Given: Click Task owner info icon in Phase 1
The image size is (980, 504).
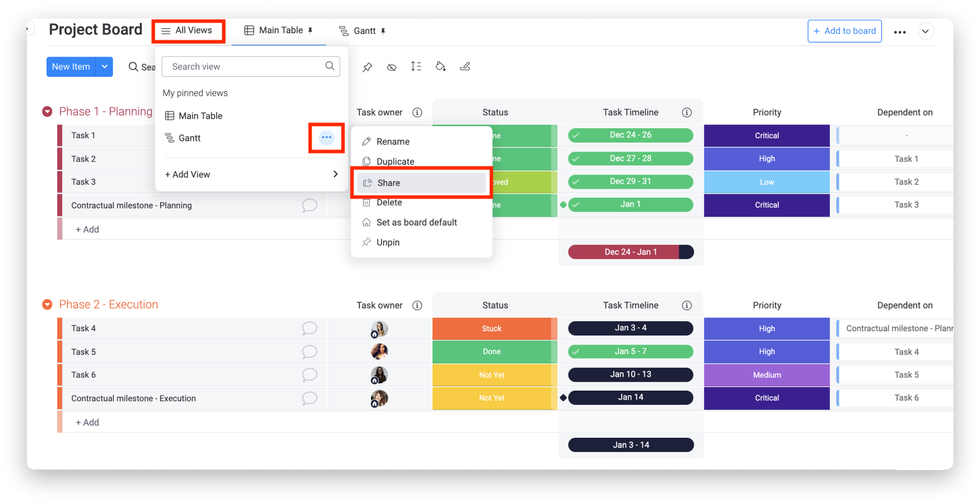Looking at the screenshot, I should pyautogui.click(x=417, y=112).
